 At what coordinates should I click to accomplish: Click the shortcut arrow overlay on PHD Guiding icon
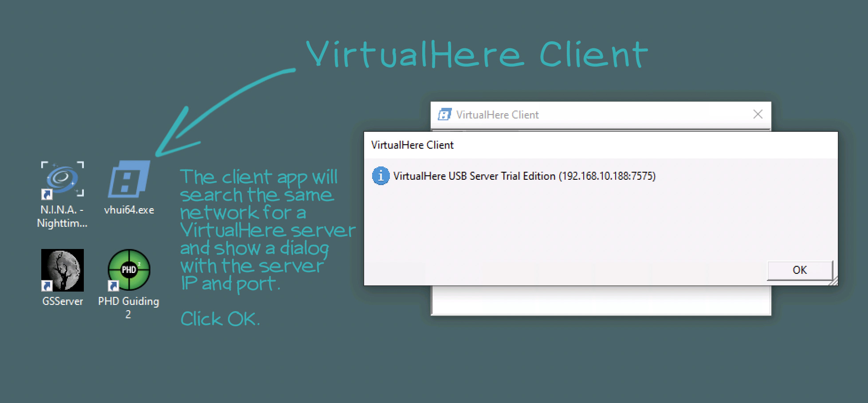[x=113, y=286]
